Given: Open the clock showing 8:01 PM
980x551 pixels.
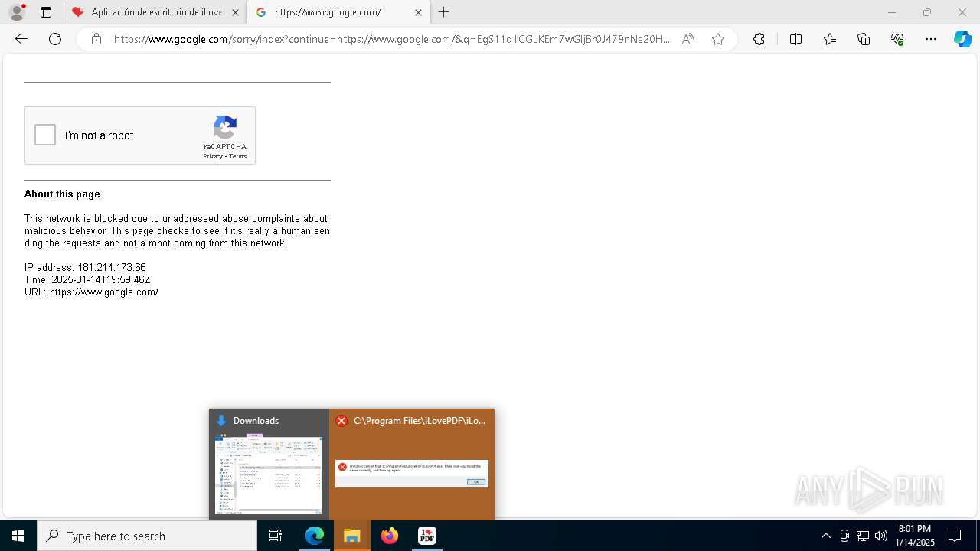Looking at the screenshot, I should pyautogui.click(x=915, y=536).
